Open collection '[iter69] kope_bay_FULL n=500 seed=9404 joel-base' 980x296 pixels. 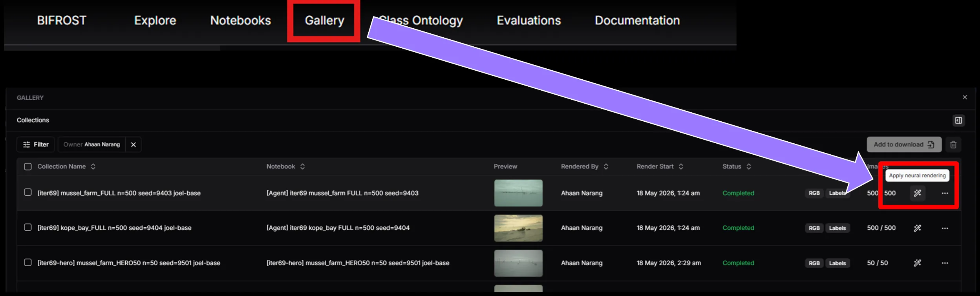114,228
